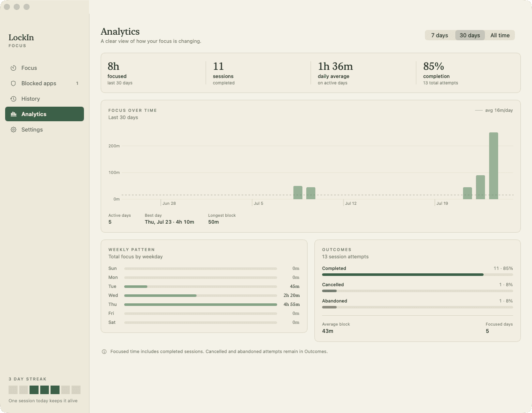Click the first bar after Jul 5
Viewport: 532px width, 413px height.
click(x=298, y=193)
